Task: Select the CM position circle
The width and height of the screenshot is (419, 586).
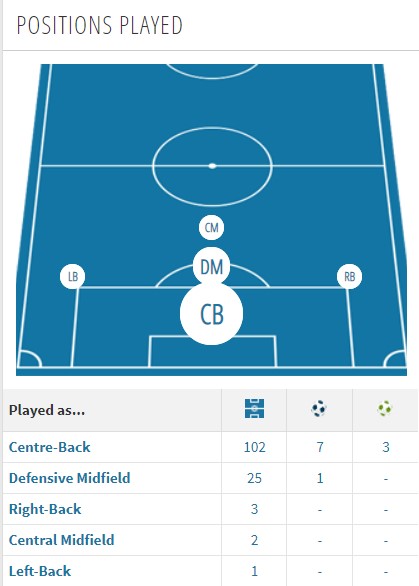Action: coord(212,227)
